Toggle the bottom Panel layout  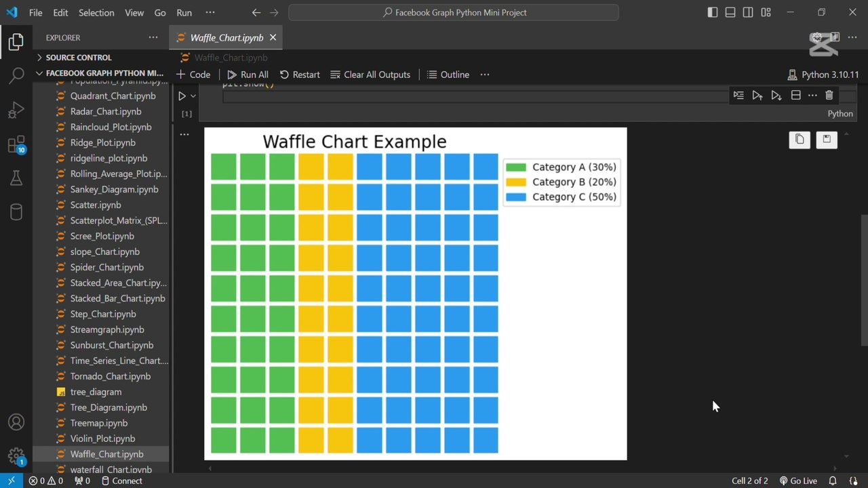(x=730, y=12)
